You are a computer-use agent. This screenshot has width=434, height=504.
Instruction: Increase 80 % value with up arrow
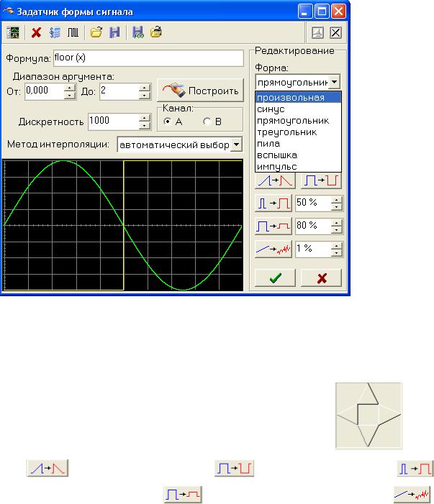point(337,222)
